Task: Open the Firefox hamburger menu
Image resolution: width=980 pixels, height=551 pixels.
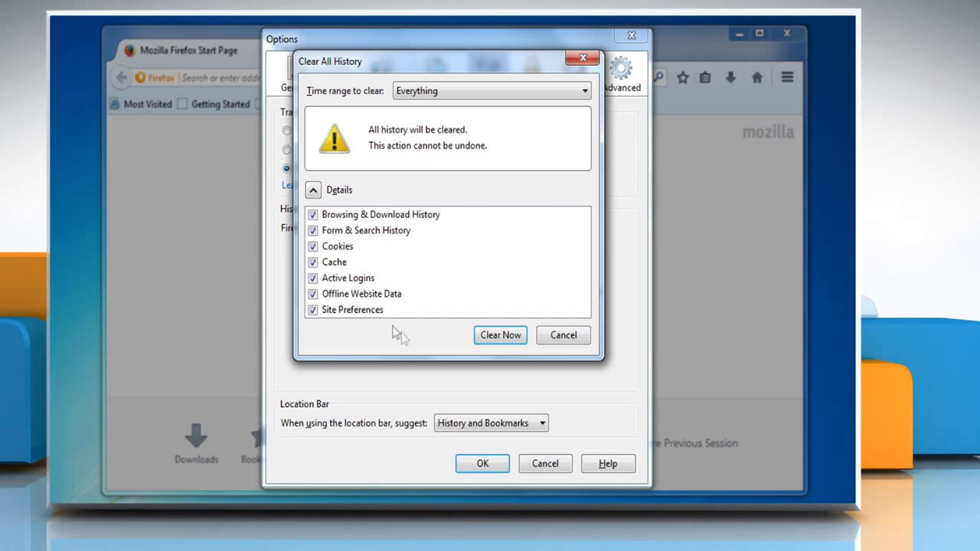Action: pyautogui.click(x=787, y=77)
